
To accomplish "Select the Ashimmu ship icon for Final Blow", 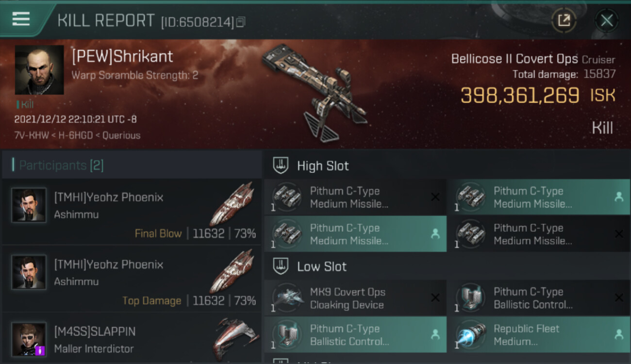I will click(233, 204).
